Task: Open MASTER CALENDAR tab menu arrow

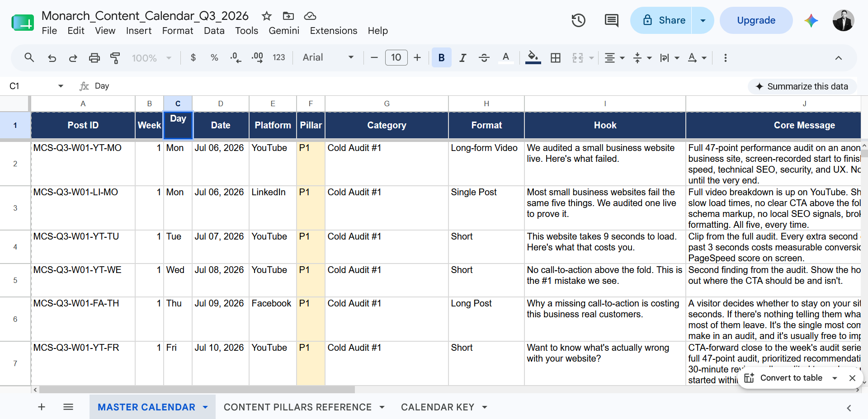Action: [205, 407]
